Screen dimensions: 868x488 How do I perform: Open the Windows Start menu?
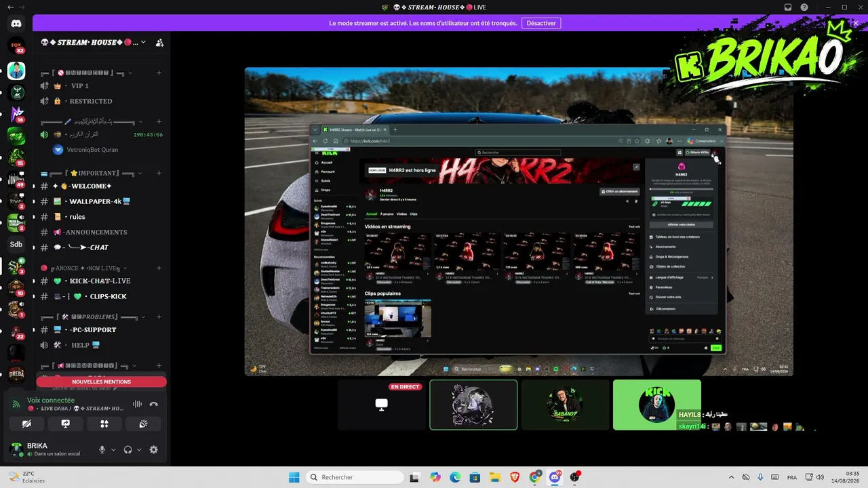click(294, 477)
